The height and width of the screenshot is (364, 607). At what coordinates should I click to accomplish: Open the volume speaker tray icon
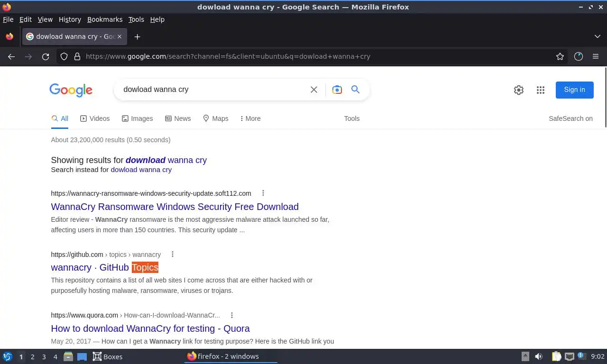pos(539,356)
